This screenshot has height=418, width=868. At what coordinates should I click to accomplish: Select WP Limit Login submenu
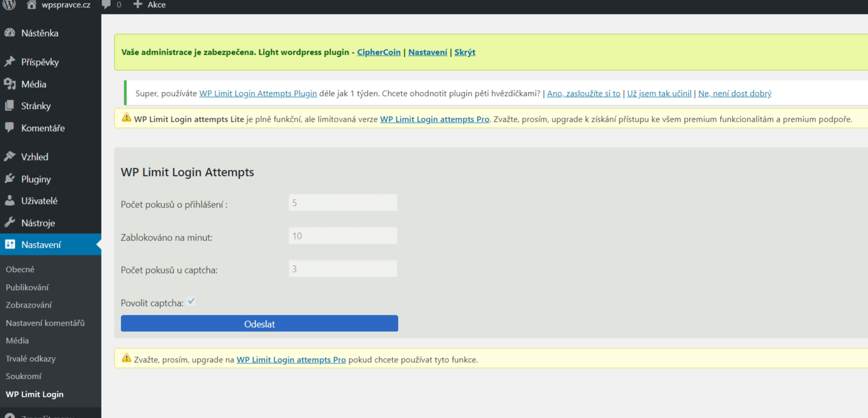pos(35,394)
